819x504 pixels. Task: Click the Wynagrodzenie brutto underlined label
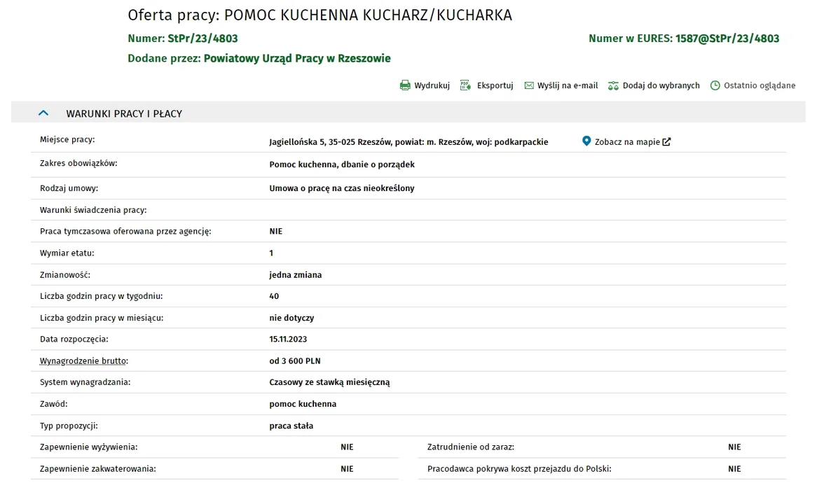[84, 361]
